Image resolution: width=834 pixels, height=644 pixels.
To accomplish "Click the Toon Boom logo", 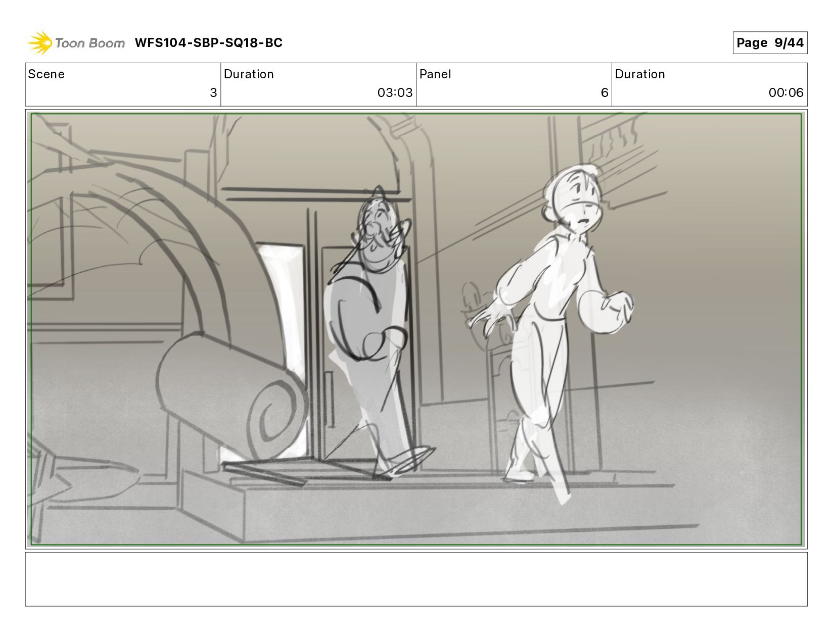I will click(76, 43).
